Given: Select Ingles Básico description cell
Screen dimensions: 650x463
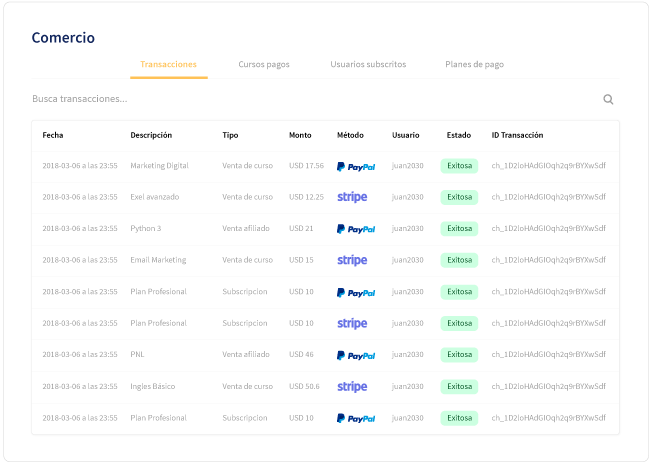Looking at the screenshot, I should click(153, 386).
